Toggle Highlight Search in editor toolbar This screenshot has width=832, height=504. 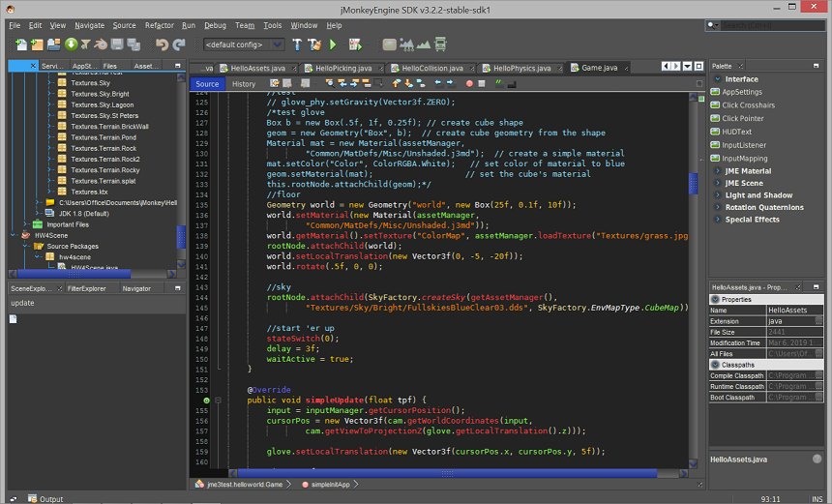[x=367, y=83]
